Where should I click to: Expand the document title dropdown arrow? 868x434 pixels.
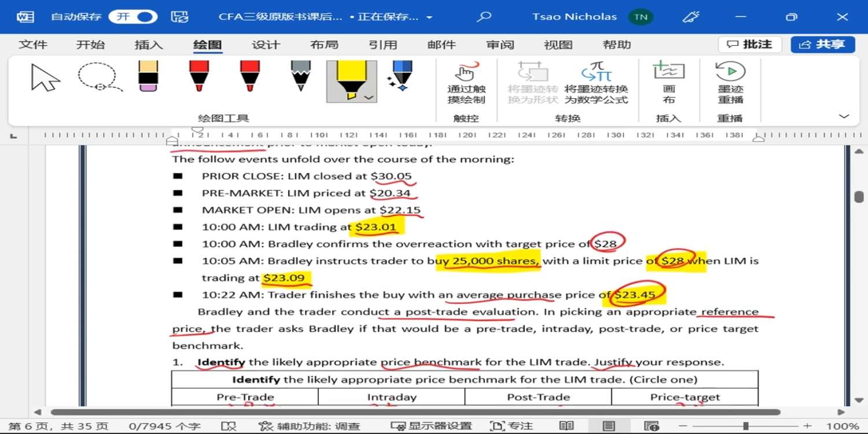(429, 17)
